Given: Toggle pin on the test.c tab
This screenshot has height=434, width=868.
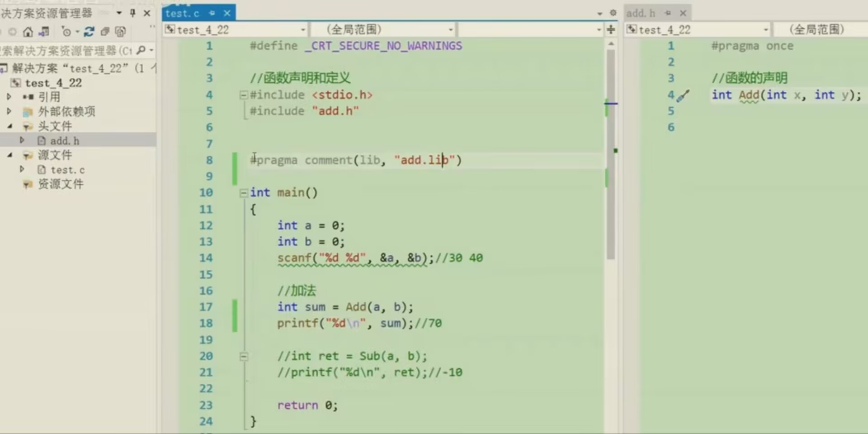Looking at the screenshot, I should click(212, 13).
